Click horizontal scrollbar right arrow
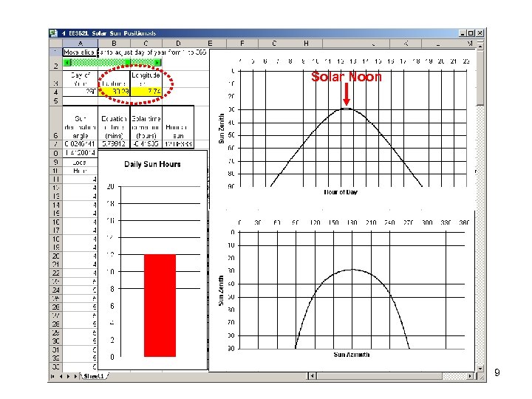532x399 pixels. click(x=470, y=376)
